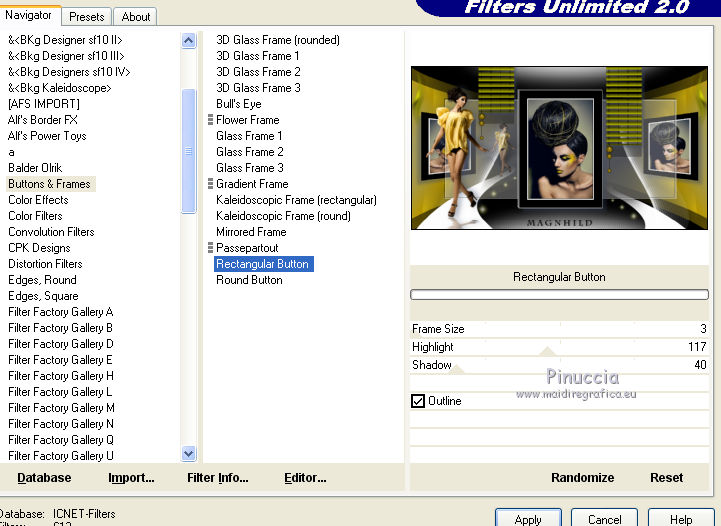721x526 pixels.
Task: Select &<BKg Designer sf10 II> category
Action: (65, 40)
